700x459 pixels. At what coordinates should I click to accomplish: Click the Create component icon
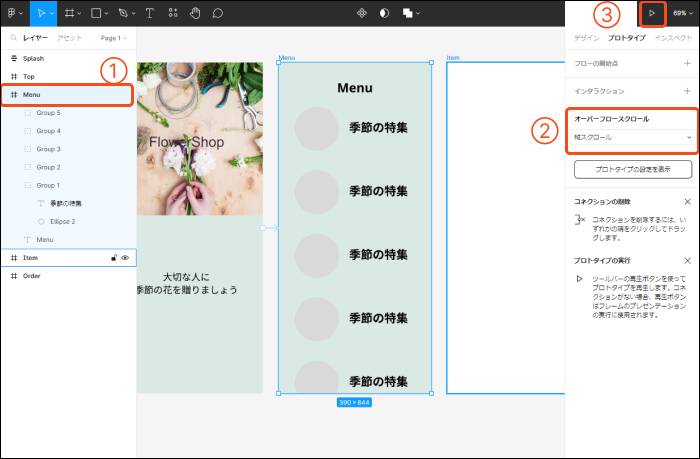[x=362, y=13]
